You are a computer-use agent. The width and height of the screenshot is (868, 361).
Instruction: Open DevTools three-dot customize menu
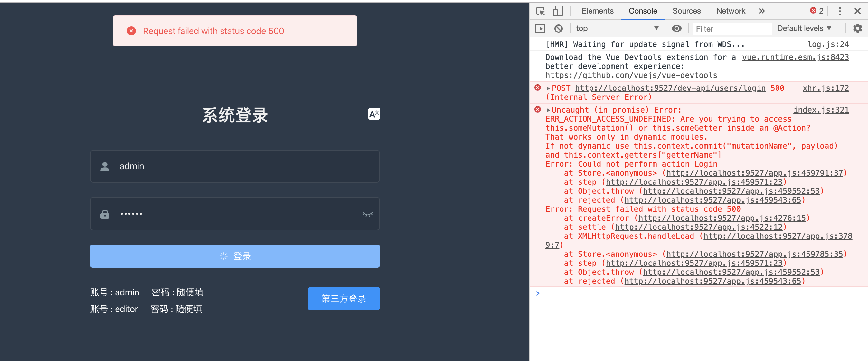(x=840, y=11)
